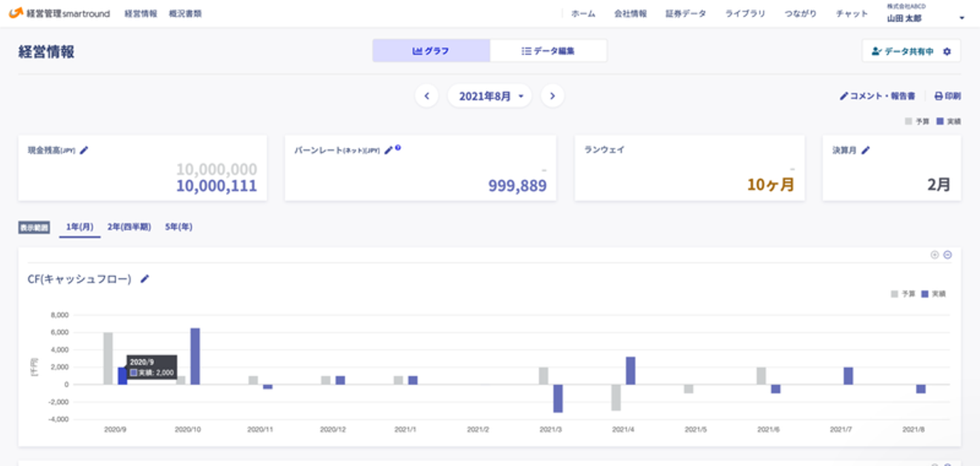The height and width of the screenshot is (466, 980).
Task: Go to the previous month arrow
Action: click(427, 96)
